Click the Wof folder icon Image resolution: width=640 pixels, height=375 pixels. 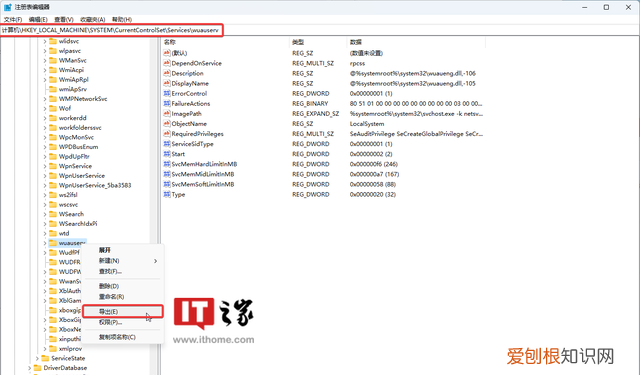53,109
